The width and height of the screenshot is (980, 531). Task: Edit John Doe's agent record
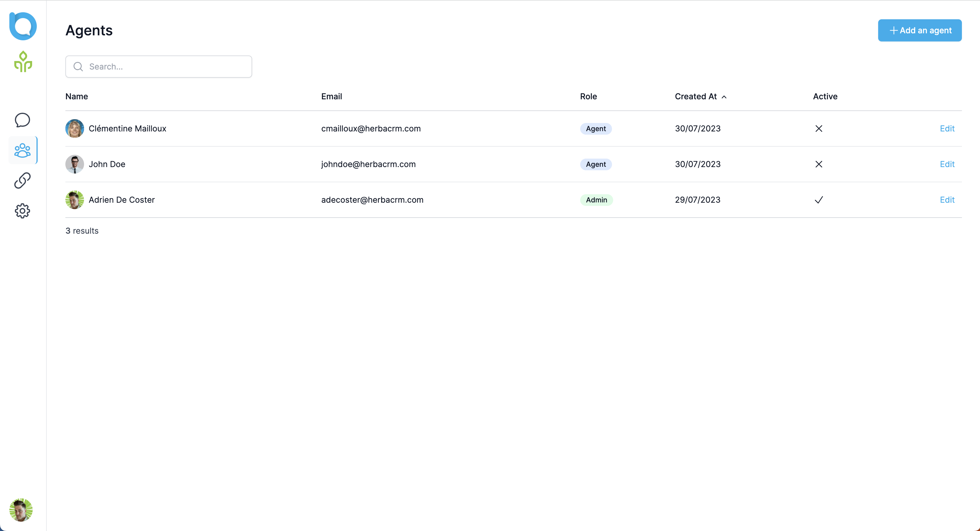pyautogui.click(x=947, y=164)
